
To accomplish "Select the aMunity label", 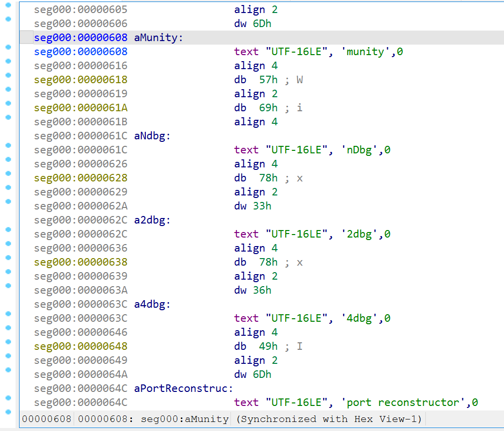I will [x=158, y=38].
